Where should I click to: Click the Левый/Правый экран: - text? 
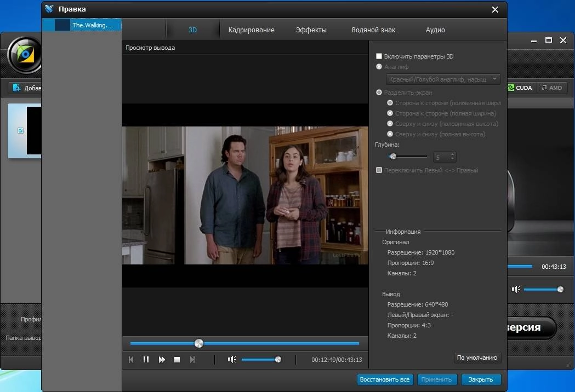coord(420,315)
